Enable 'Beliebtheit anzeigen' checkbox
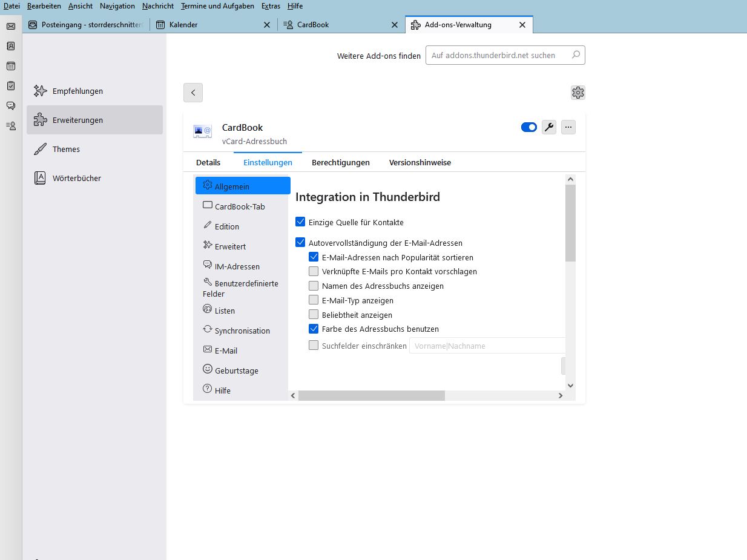This screenshot has height=560, width=747. click(314, 314)
